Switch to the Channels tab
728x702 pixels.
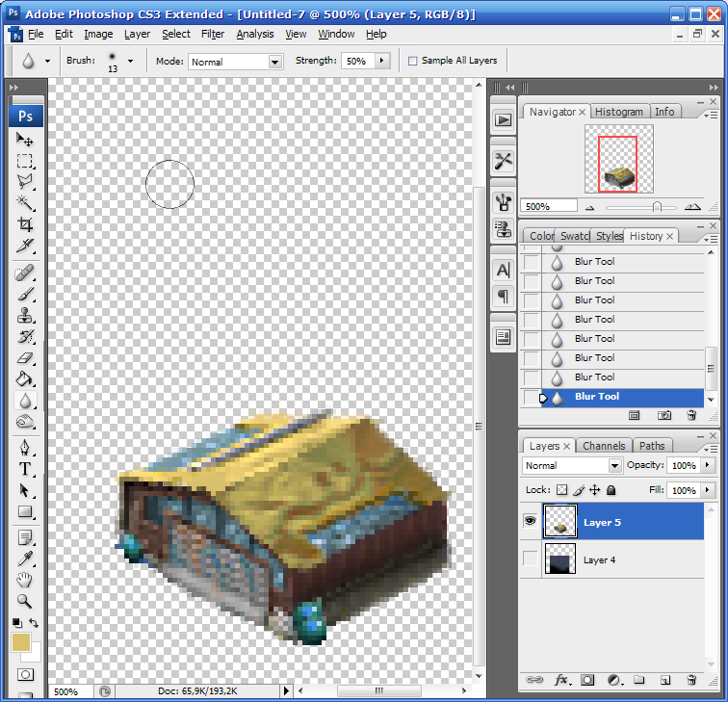(604, 446)
